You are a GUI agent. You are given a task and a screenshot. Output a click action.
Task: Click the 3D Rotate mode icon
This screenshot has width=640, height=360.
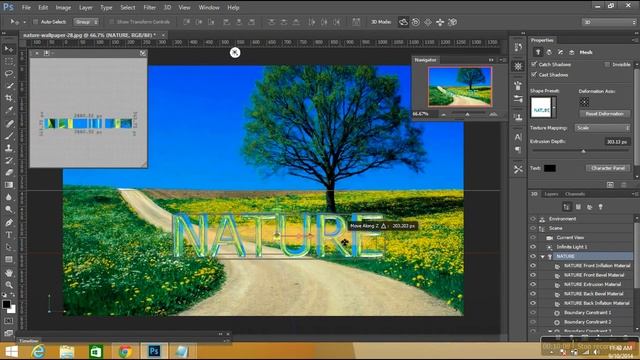403,22
